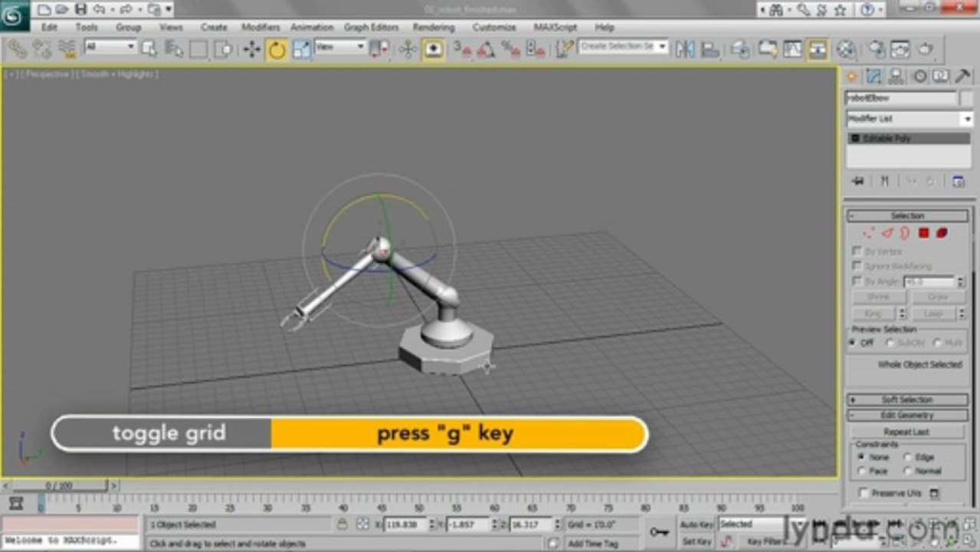The image size is (980, 552).
Task: Click the Unlink Selection tool
Action: click(41, 49)
